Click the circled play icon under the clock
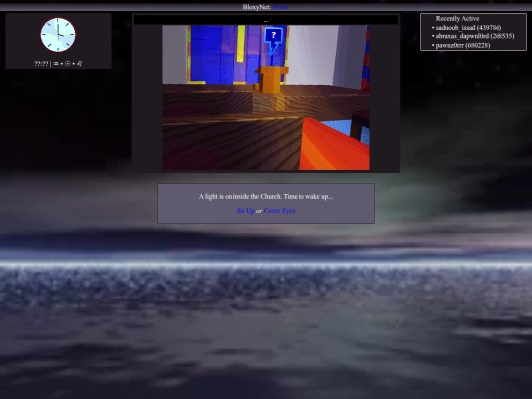 coord(68,63)
